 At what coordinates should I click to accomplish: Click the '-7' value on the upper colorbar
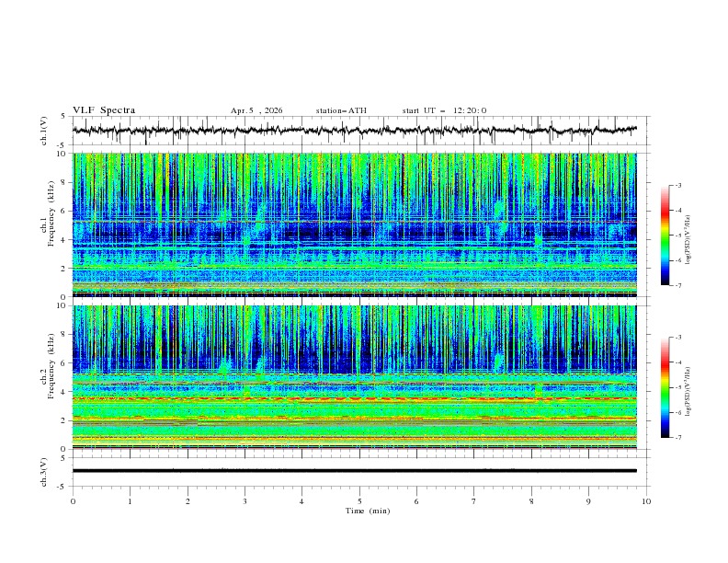677,285
